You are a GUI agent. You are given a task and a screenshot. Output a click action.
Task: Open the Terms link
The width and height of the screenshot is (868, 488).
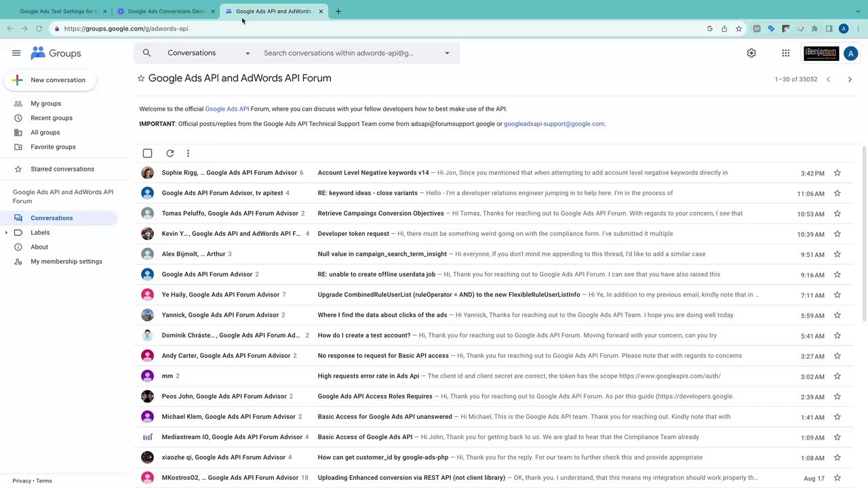pos(44,481)
